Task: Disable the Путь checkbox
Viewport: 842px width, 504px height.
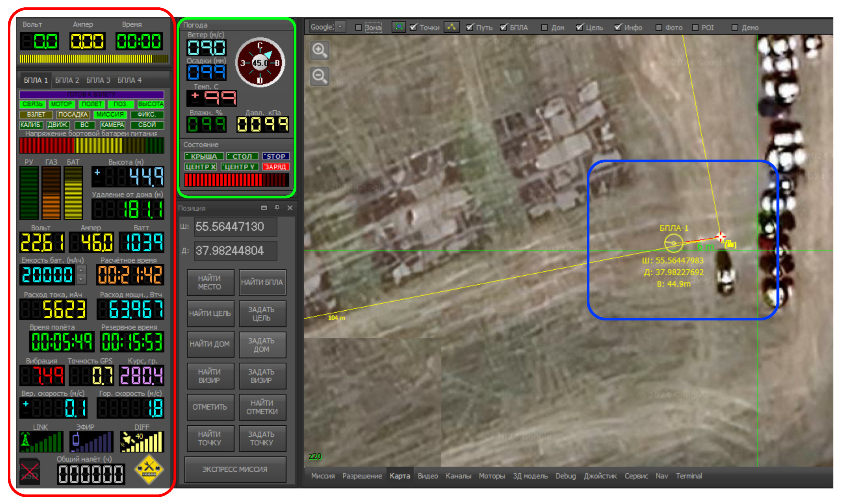Action: click(x=470, y=27)
